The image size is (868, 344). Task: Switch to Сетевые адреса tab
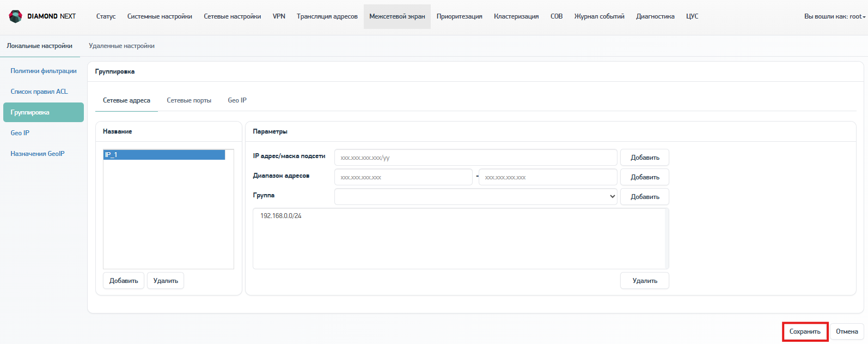(126, 100)
